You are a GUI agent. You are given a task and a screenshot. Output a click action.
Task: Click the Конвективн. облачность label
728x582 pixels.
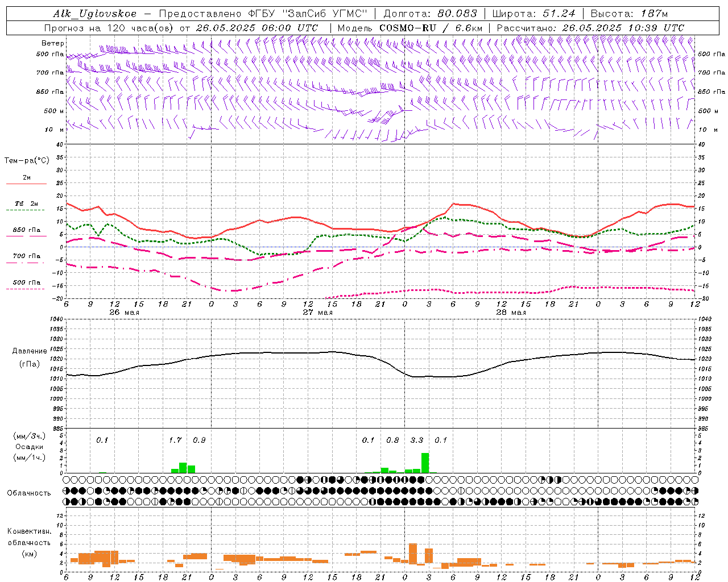[x=29, y=537]
